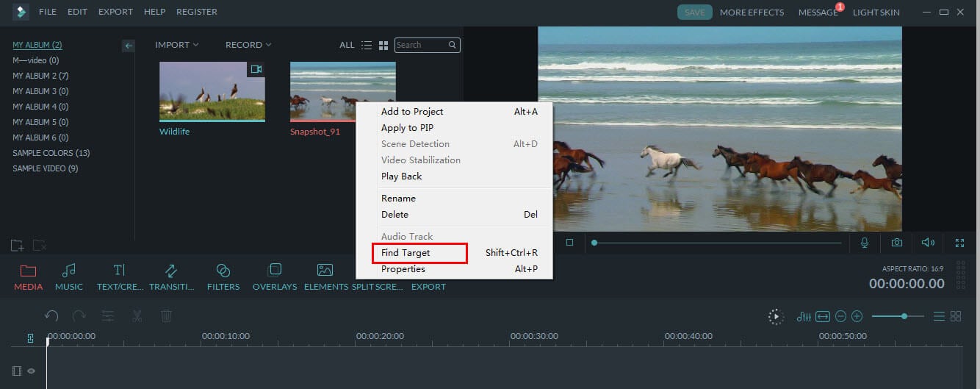Choose Play Back in context menu
The height and width of the screenshot is (389, 980).
pos(454,176)
